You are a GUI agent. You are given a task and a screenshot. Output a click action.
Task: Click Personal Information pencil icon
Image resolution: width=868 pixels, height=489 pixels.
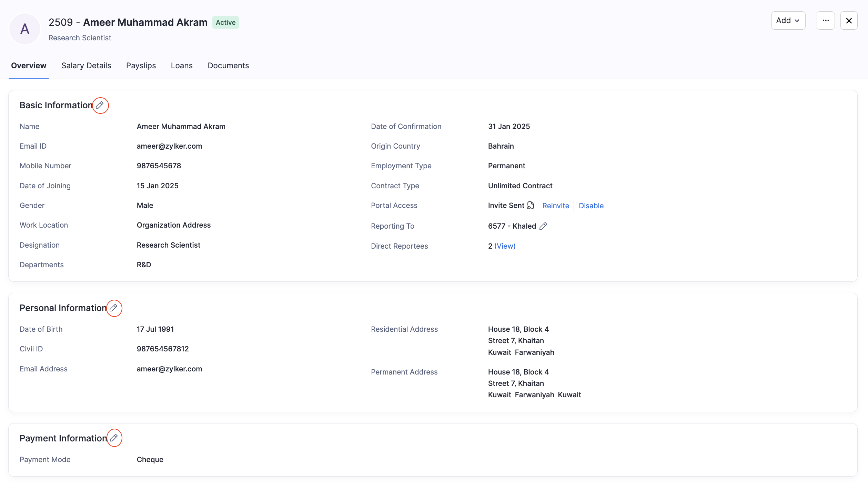(x=114, y=308)
